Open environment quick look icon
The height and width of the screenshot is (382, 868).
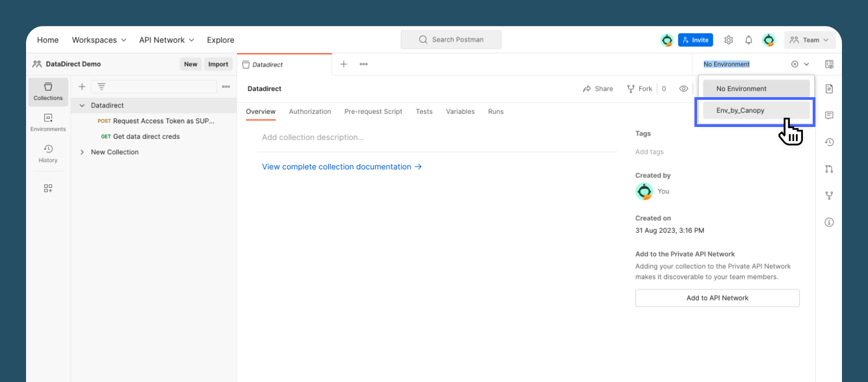(829, 64)
